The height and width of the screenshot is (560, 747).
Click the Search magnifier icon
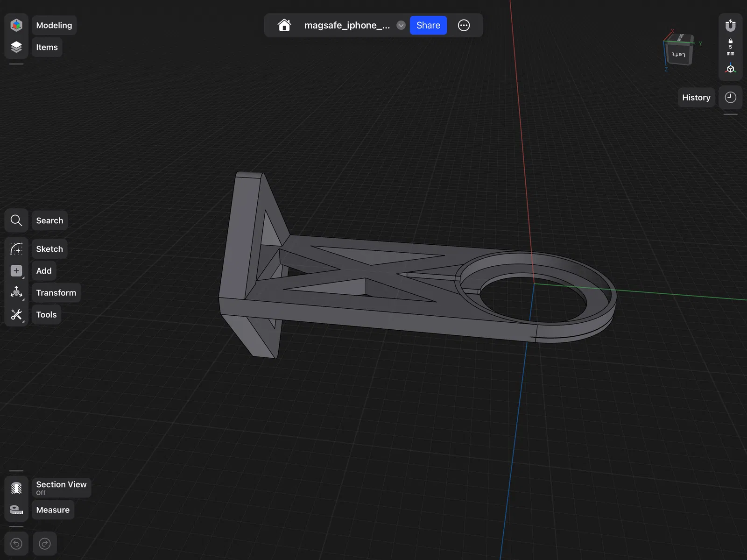[16, 220]
